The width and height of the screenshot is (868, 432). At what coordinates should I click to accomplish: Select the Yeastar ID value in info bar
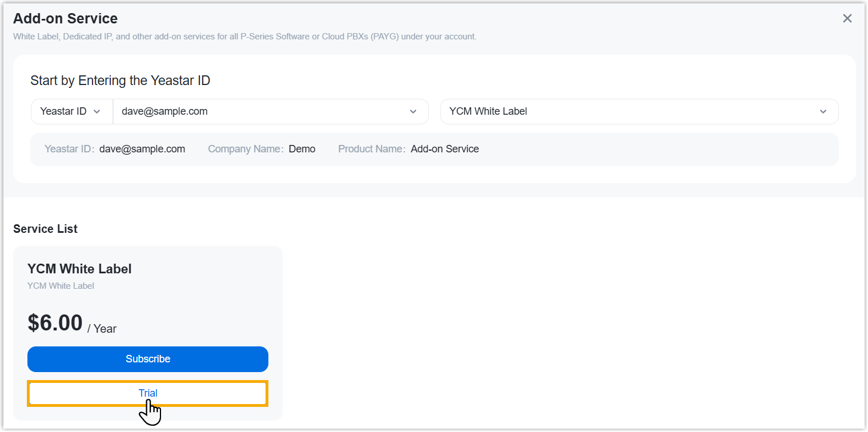[142, 149]
